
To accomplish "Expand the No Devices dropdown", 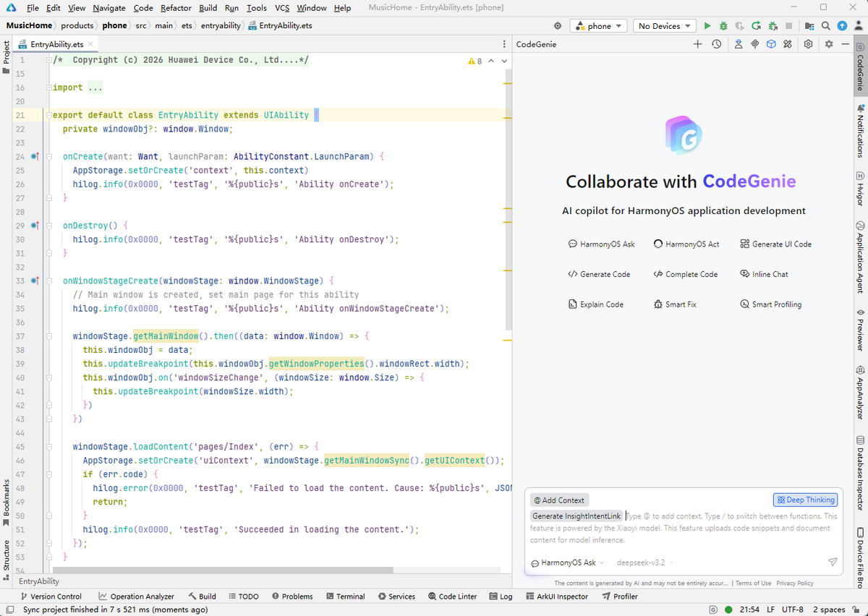I will coord(664,26).
